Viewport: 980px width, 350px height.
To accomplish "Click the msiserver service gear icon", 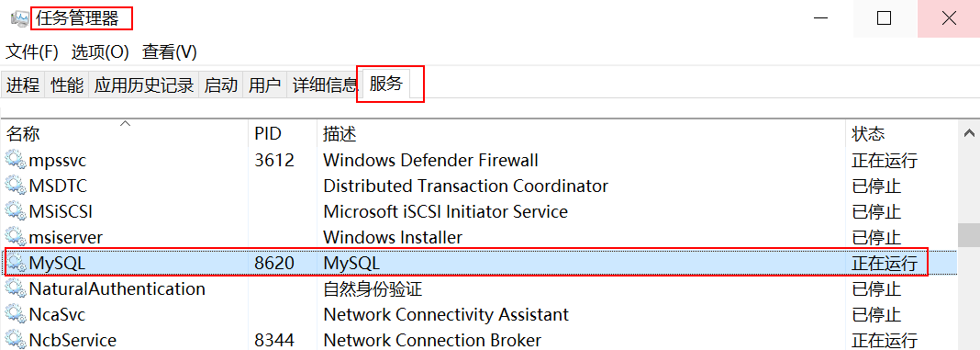I will pos(15,237).
